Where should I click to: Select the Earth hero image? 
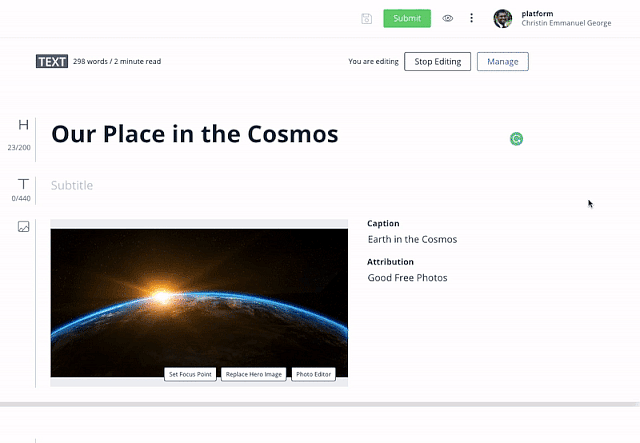tap(199, 303)
